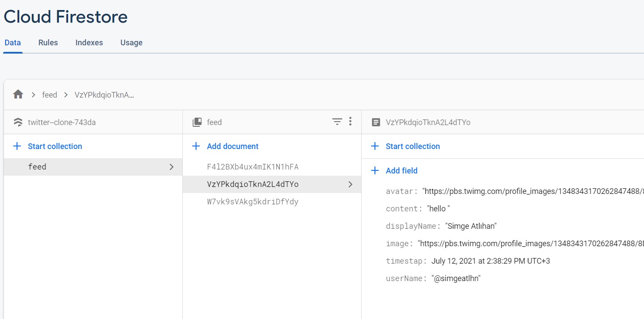Click the Add field link

click(x=401, y=170)
